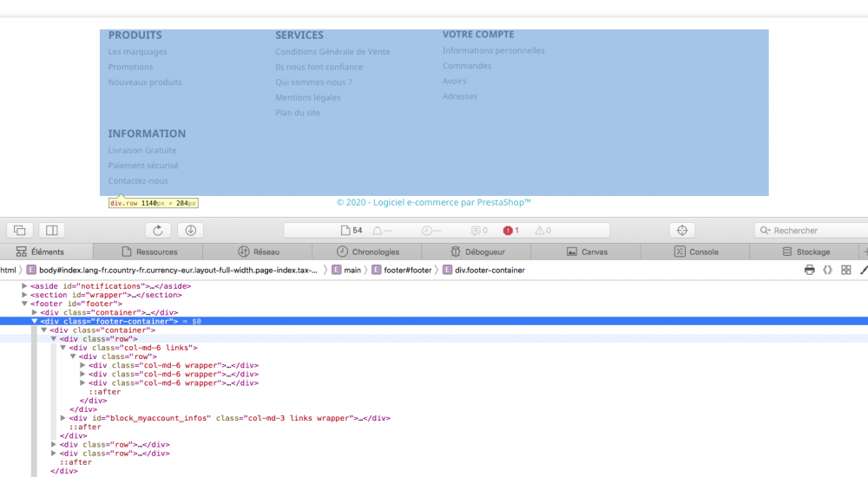This screenshot has height=477, width=868.
Task: Open the Informations personnelles link
Action: pos(493,50)
